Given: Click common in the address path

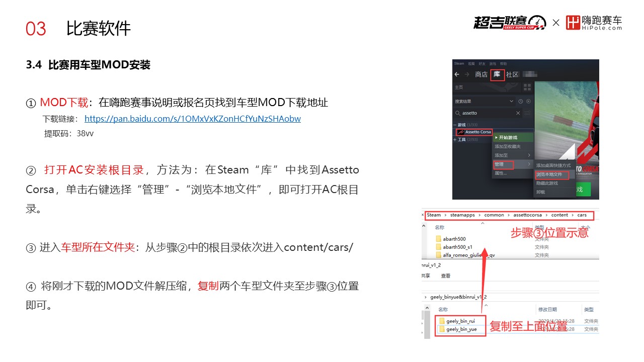Looking at the screenshot, I should click(x=494, y=215).
